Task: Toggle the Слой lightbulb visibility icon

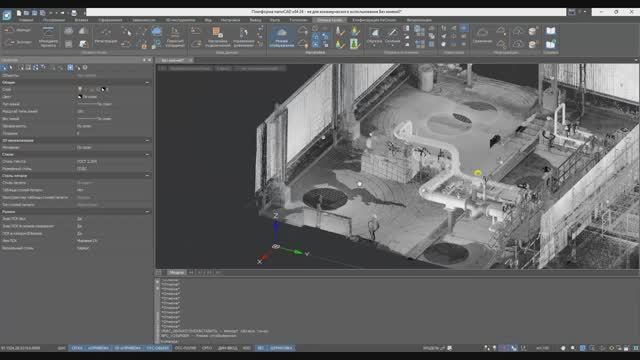Action: click(80, 89)
